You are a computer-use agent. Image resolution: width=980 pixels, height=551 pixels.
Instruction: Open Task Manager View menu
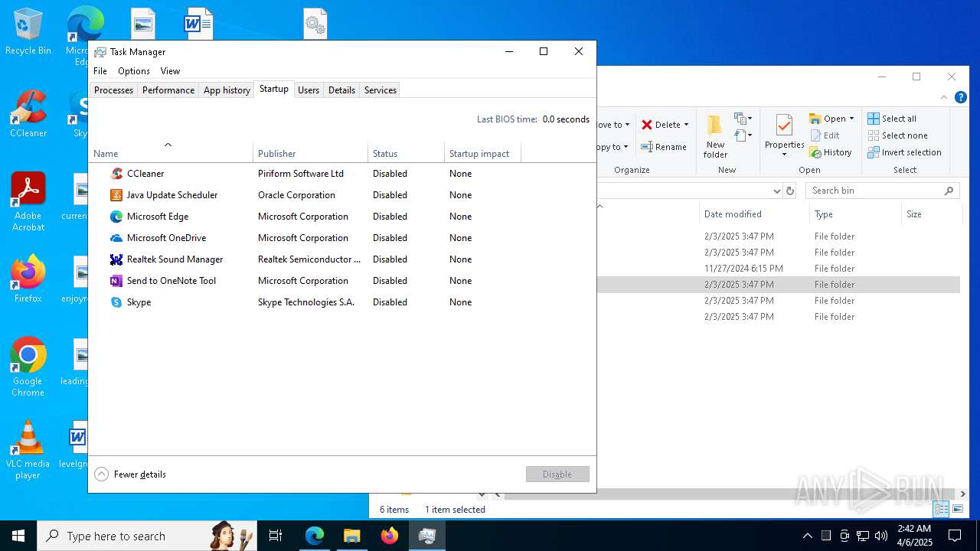pos(170,71)
